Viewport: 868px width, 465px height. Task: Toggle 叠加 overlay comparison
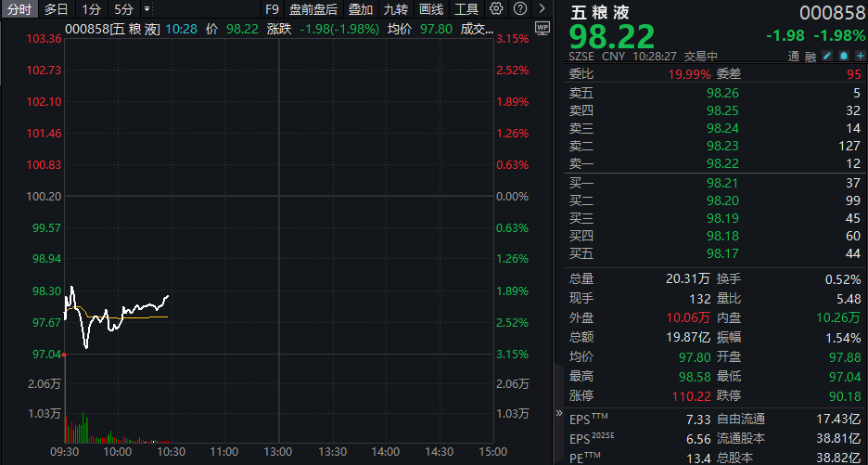[361, 9]
